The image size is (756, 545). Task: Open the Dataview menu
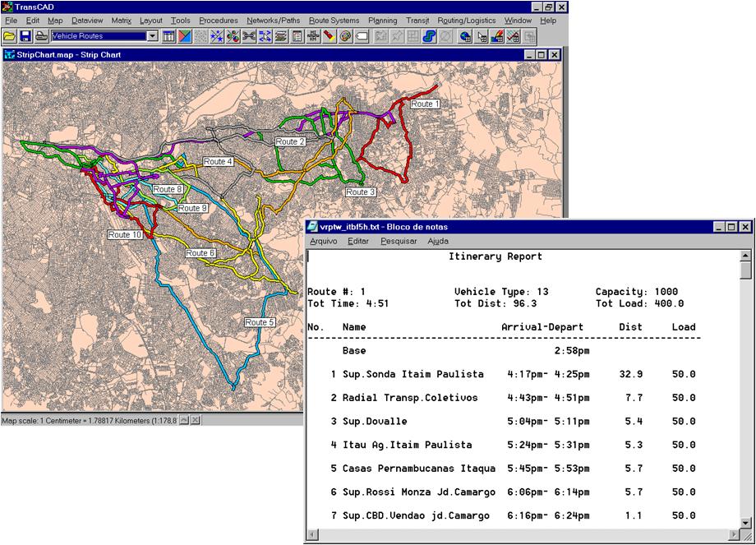(87, 21)
